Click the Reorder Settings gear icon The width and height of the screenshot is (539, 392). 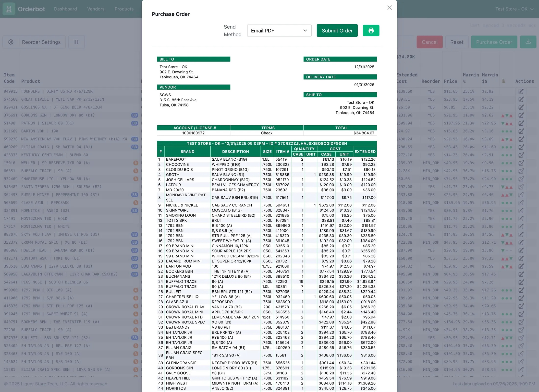pyautogui.click(x=11, y=42)
